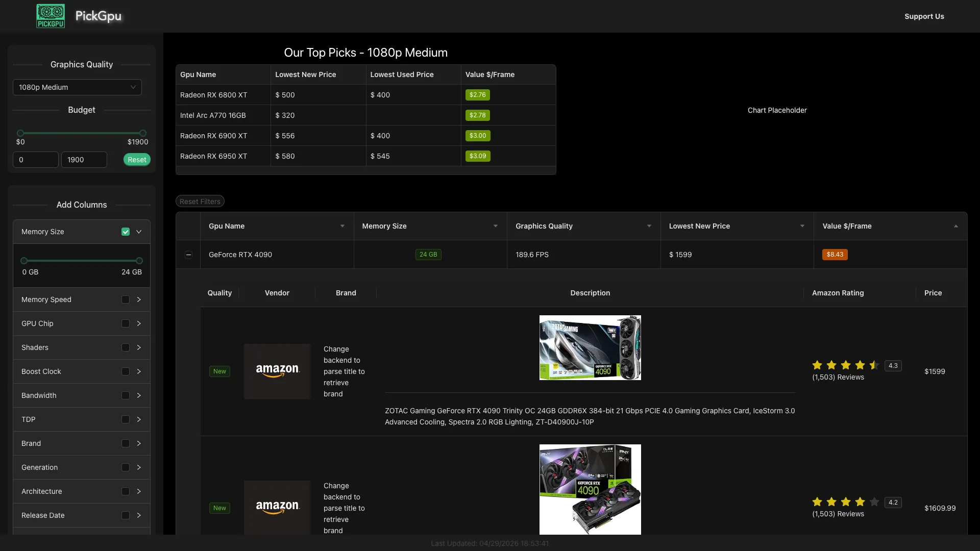The width and height of the screenshot is (980, 551).
Task: Enable the TDP column checkbox
Action: (126, 419)
